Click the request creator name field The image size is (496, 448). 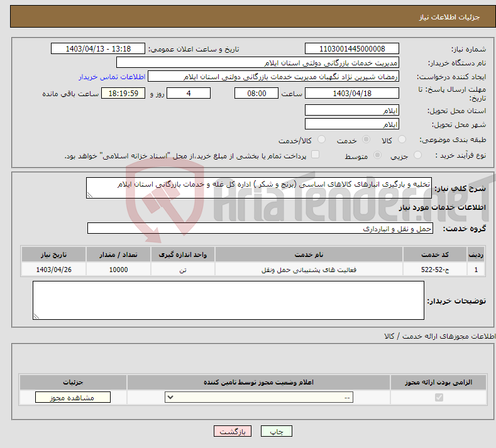pos(273,77)
